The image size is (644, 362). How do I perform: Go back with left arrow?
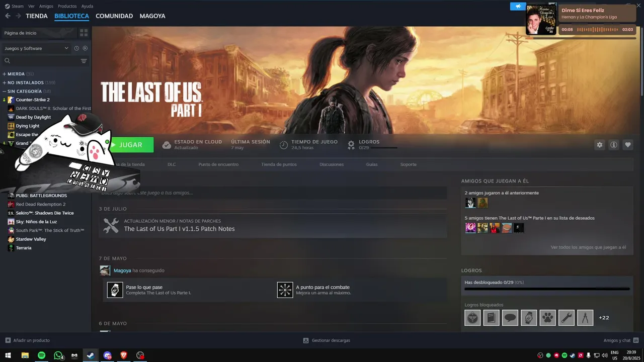pos(8,16)
